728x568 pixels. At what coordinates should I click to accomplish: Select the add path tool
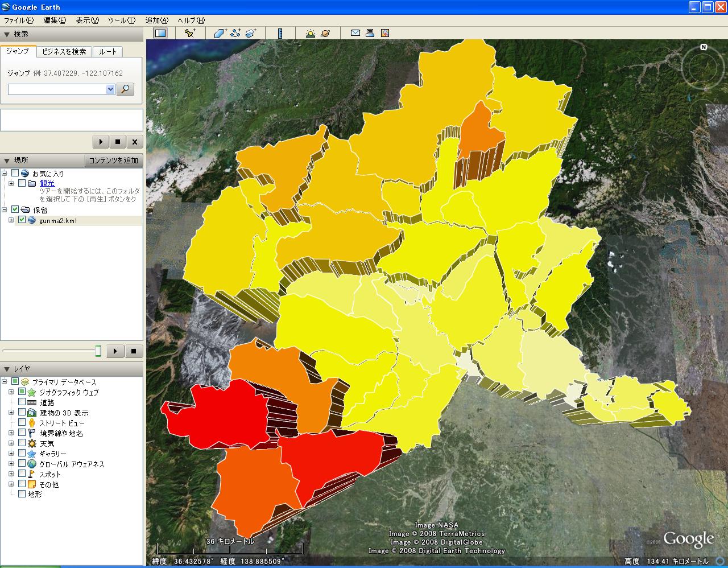click(235, 34)
